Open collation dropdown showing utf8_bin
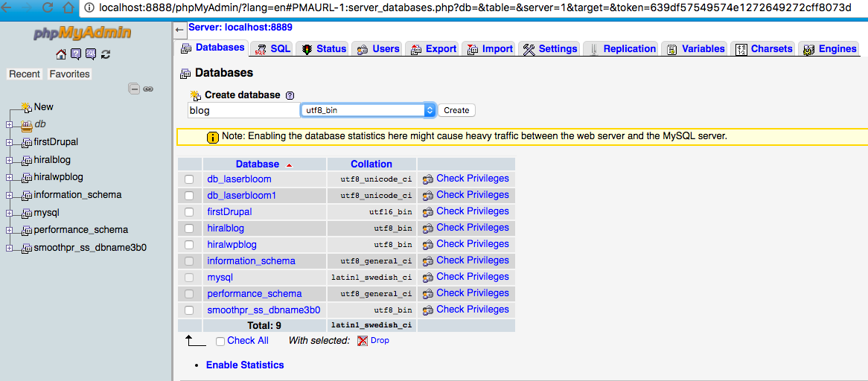 point(368,110)
